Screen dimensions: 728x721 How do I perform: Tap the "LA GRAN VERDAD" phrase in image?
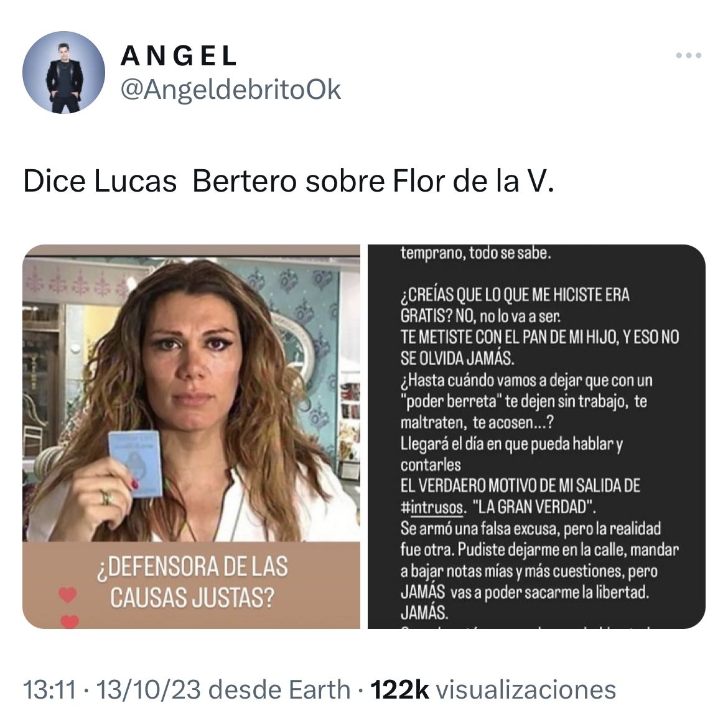point(534,507)
